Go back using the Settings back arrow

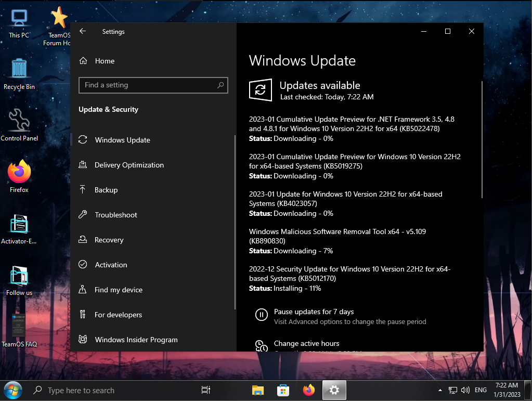click(x=83, y=31)
